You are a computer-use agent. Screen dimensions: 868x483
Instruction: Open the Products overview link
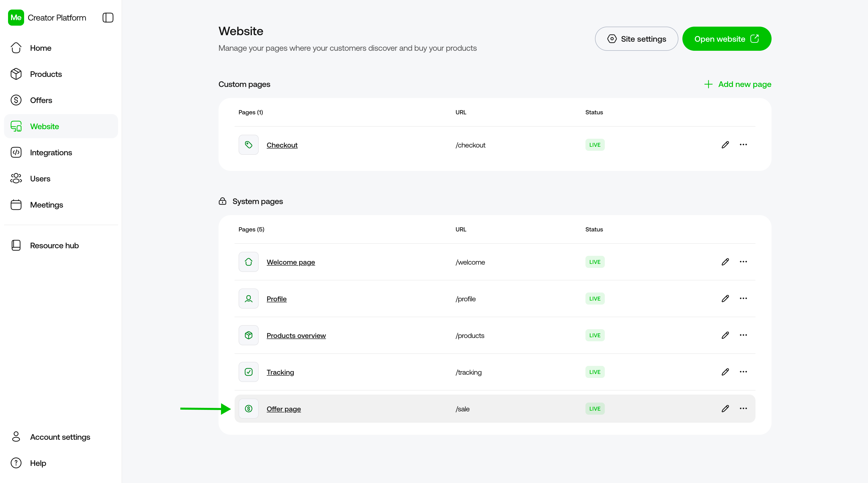[296, 335]
